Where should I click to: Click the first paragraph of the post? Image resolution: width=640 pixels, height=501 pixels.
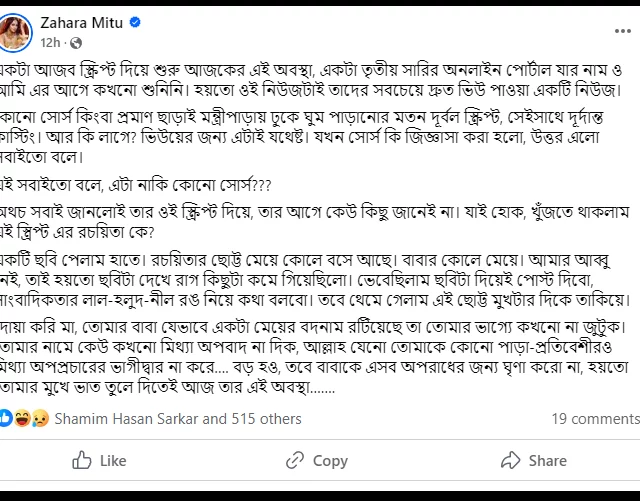tap(312, 80)
